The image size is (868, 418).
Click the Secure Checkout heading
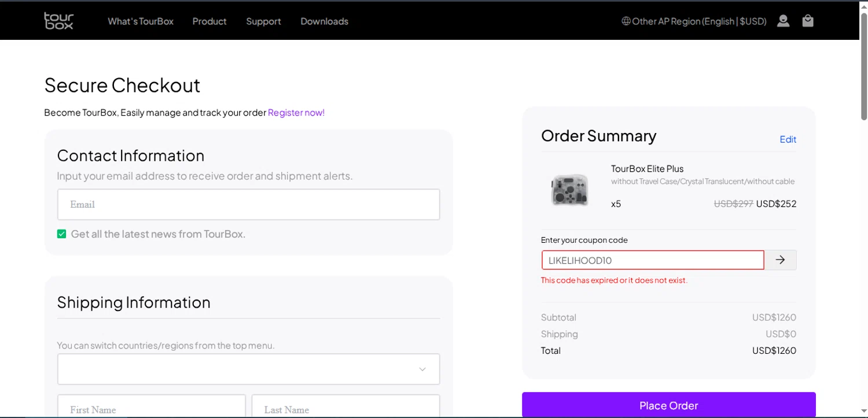122,85
